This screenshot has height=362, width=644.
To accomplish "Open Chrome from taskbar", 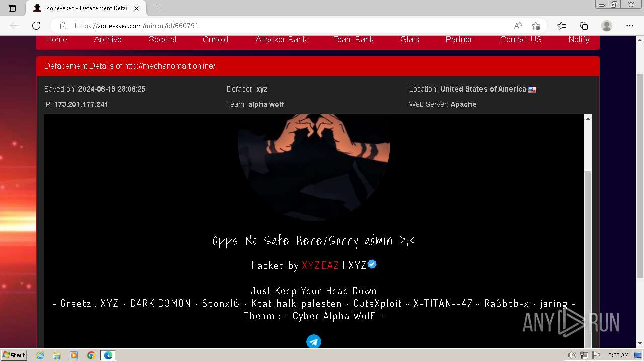I will coord(91,355).
